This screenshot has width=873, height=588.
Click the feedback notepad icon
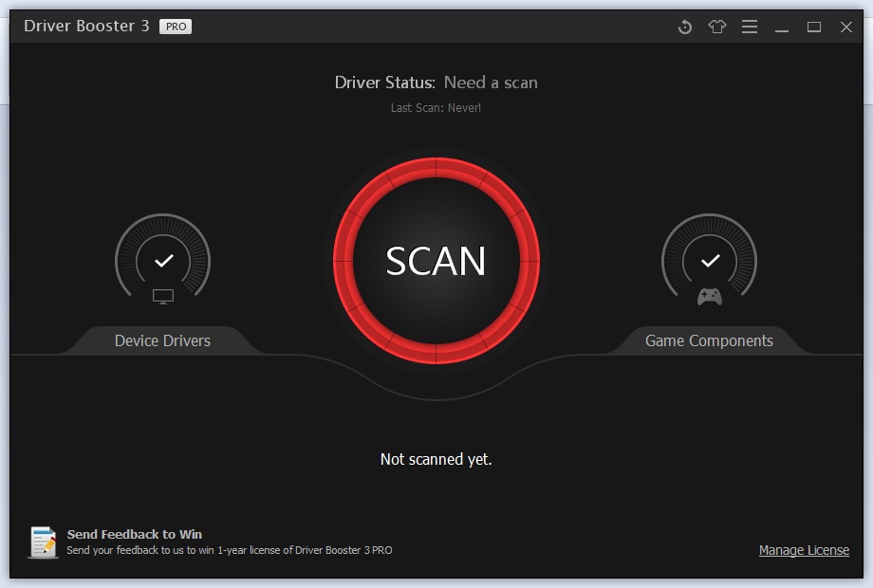[43, 542]
